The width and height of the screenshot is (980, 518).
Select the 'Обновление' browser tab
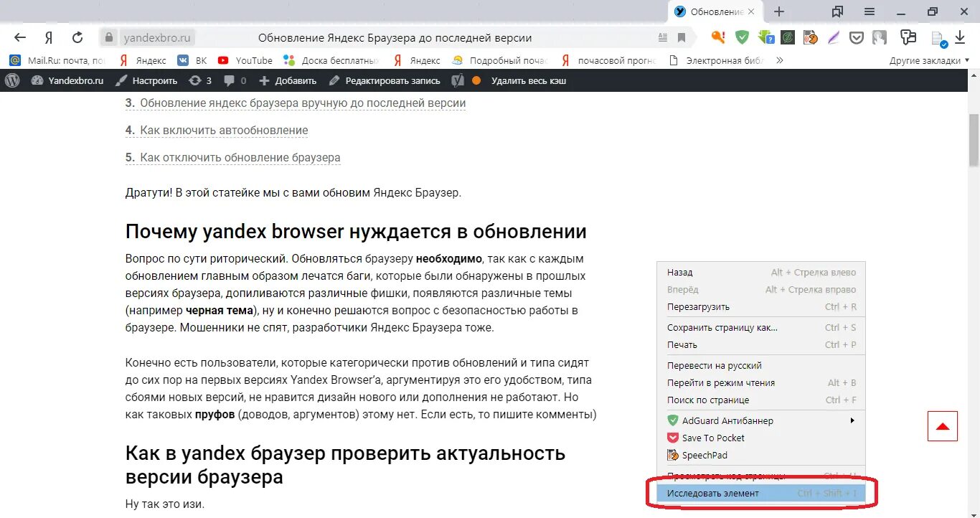tap(716, 11)
